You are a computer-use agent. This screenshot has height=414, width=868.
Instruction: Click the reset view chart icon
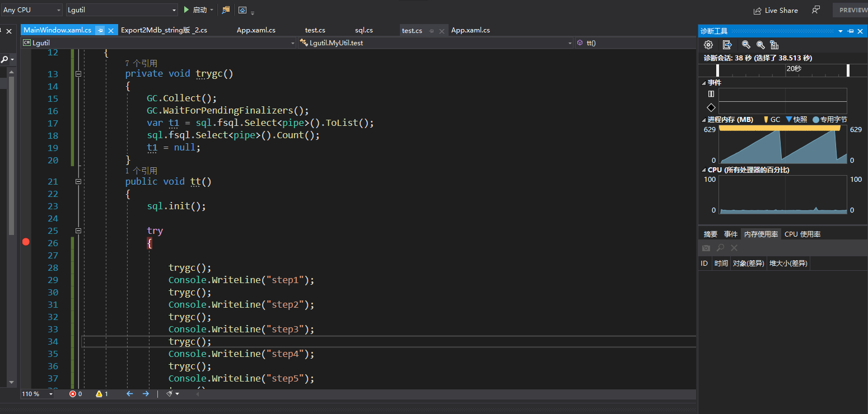(774, 45)
